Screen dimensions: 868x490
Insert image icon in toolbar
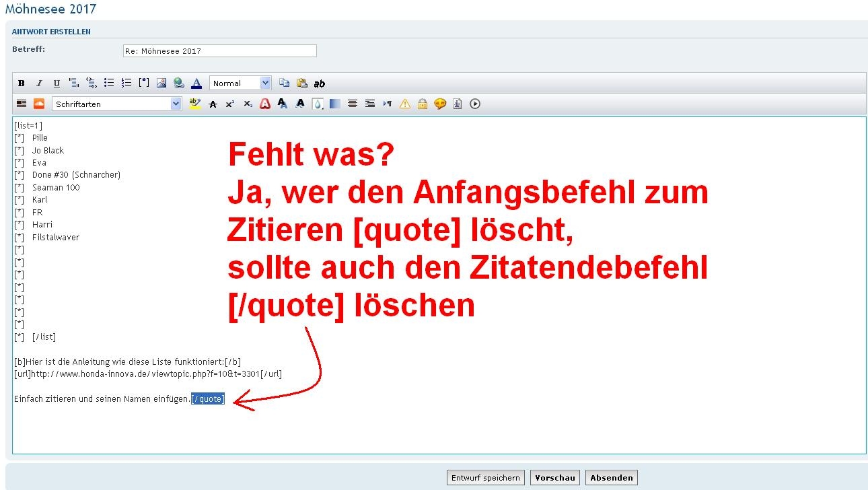point(161,83)
